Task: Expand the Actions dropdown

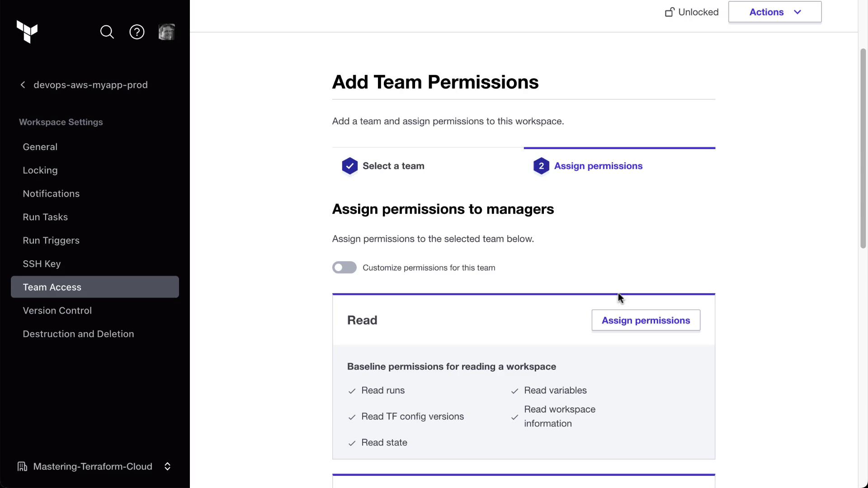Action: click(x=774, y=12)
